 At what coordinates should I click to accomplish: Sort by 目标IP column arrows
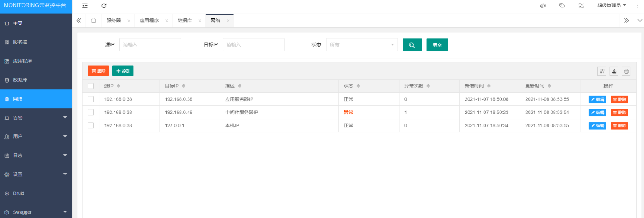pyautogui.click(x=184, y=86)
